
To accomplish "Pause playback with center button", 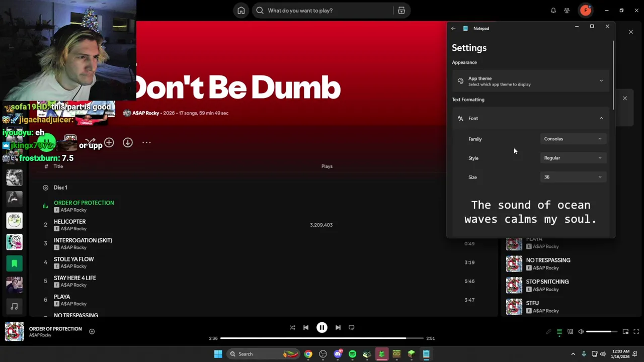I will [322, 328].
